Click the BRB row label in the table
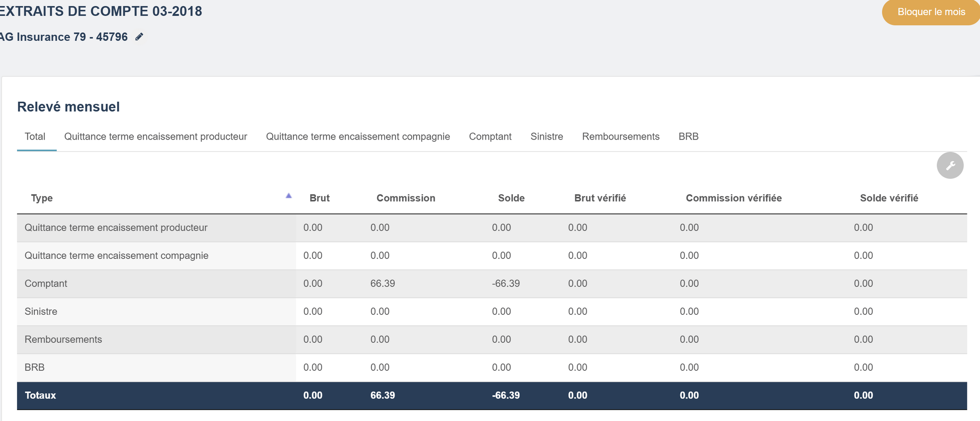 (x=34, y=367)
